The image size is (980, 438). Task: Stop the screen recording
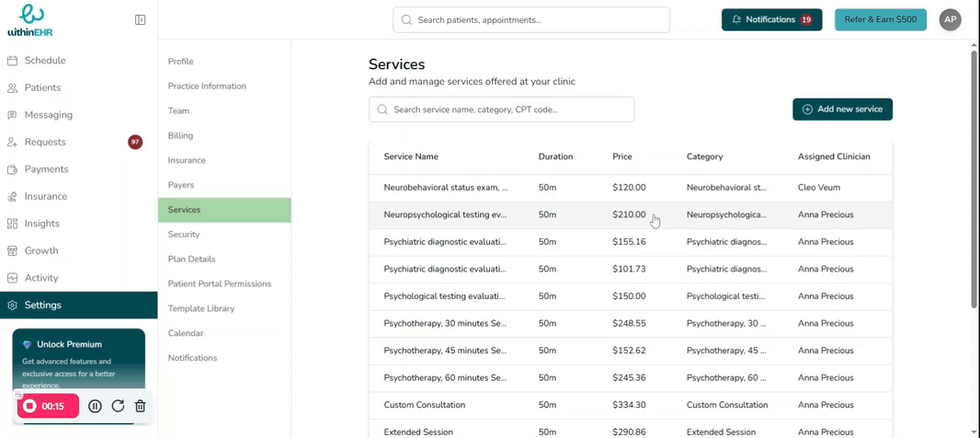point(30,406)
